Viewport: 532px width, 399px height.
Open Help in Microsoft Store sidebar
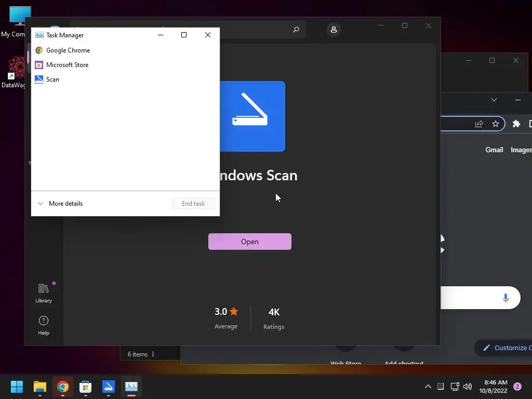[44, 325]
